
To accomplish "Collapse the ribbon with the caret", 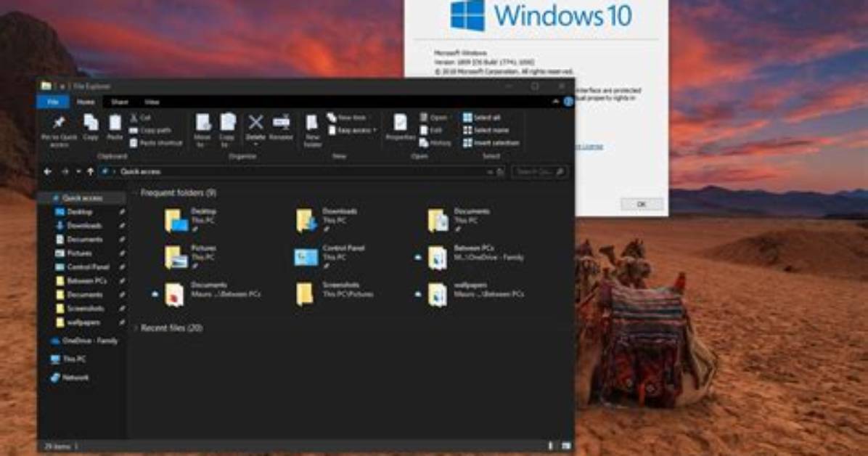I will point(556,102).
